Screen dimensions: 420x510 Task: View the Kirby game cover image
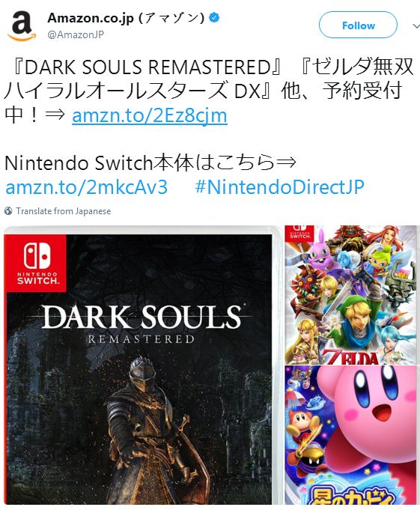pos(351,435)
